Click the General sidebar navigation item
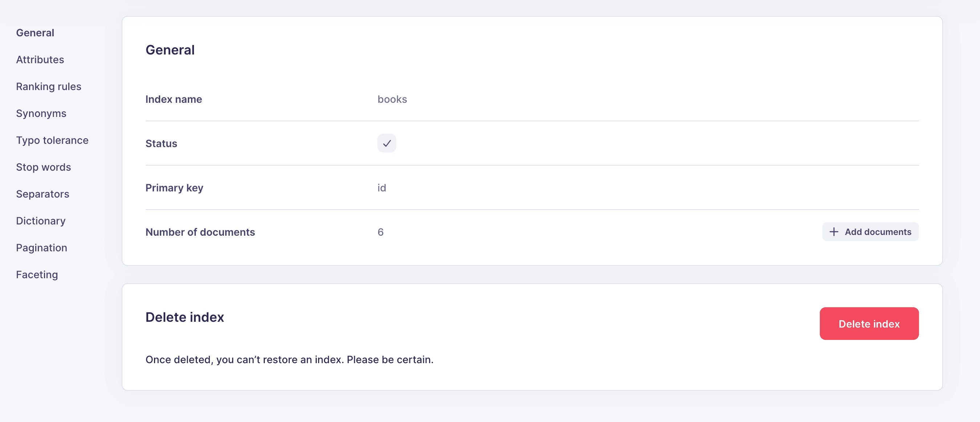This screenshot has width=980, height=422. click(x=35, y=33)
